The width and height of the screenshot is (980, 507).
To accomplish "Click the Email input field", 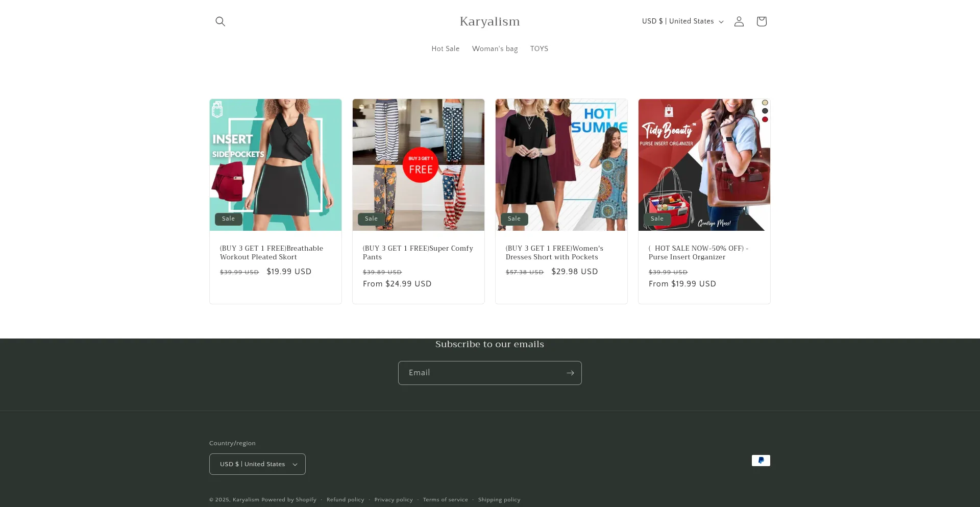I will click(480, 373).
